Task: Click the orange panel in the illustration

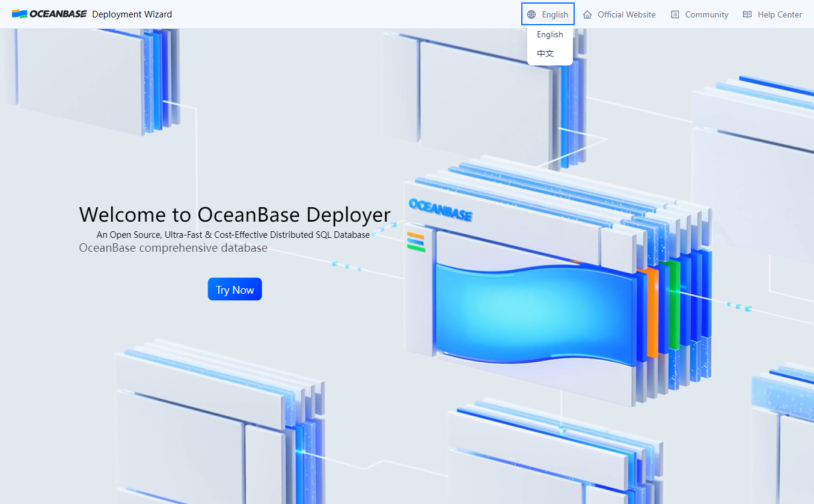Action: coord(652,312)
